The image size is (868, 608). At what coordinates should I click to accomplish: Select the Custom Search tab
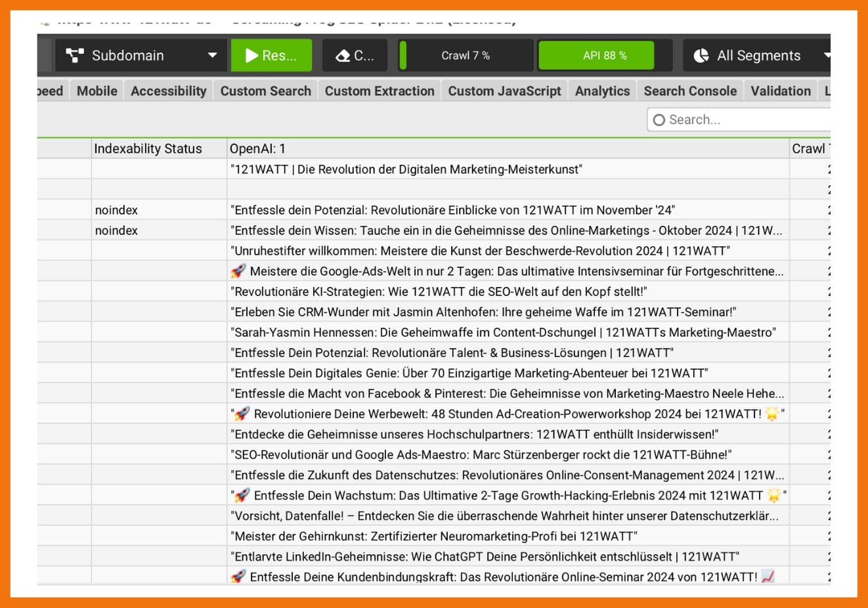coord(266,91)
